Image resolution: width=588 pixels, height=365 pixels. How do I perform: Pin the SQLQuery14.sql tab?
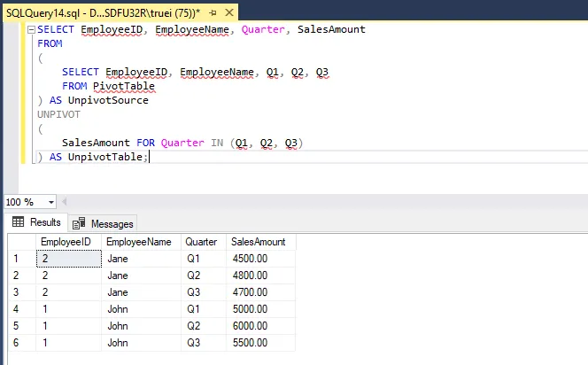(x=213, y=12)
